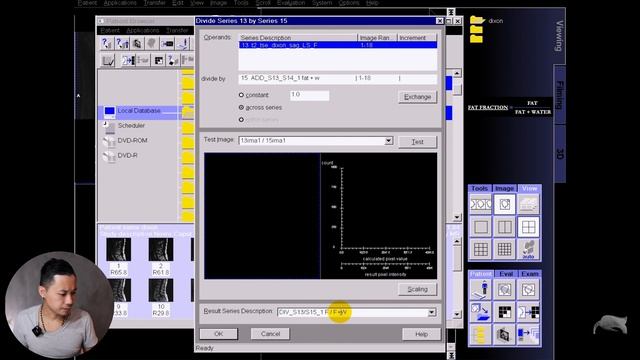Switch to the Patient tab
The height and width of the screenshot is (360, 640).
pos(480,273)
